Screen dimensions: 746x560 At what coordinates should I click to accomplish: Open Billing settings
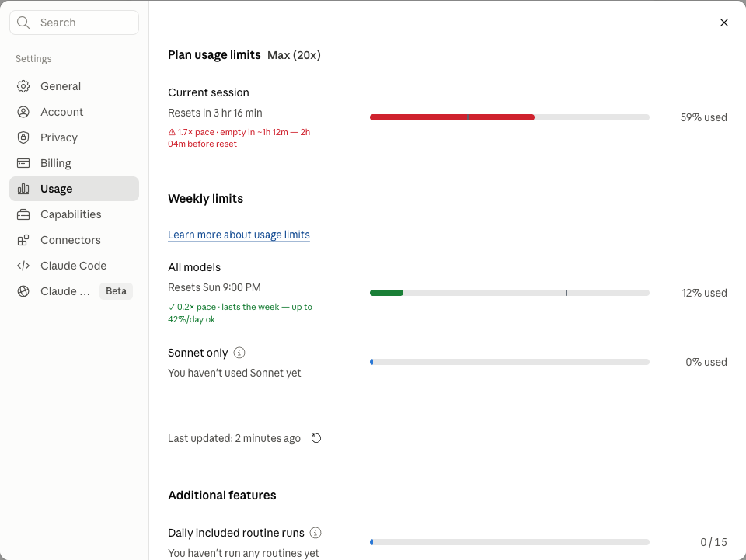[x=75, y=163]
